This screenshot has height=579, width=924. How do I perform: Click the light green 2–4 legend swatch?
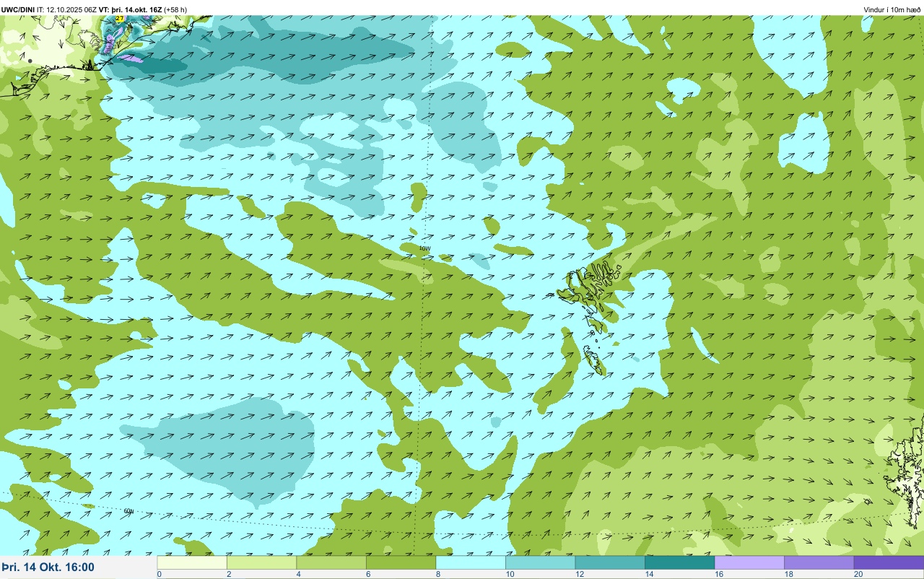pos(261,562)
